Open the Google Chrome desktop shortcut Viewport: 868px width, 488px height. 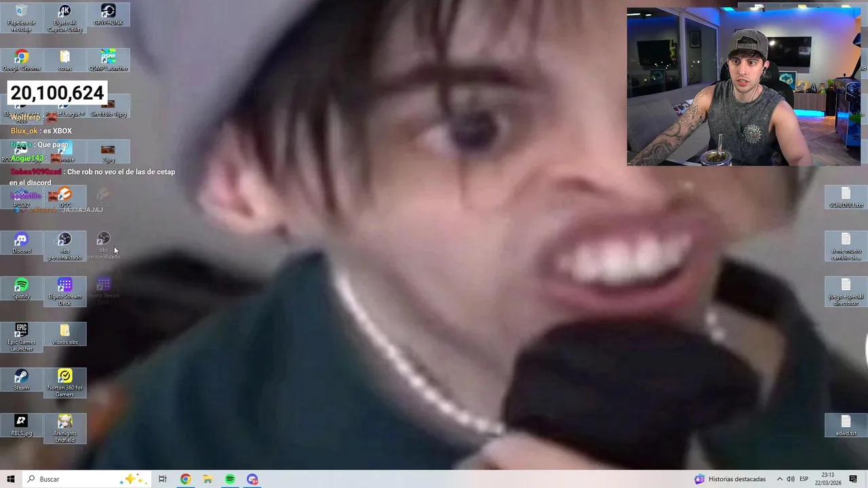22,60
